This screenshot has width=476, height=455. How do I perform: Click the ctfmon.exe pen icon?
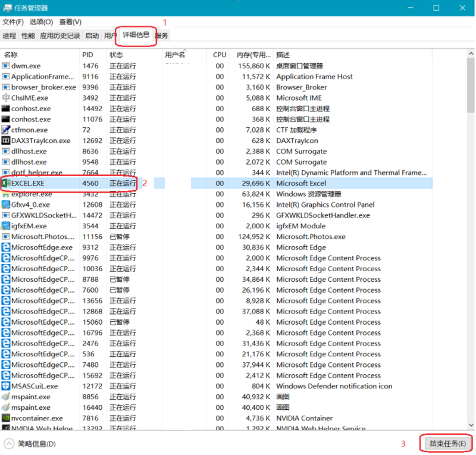coord(6,130)
